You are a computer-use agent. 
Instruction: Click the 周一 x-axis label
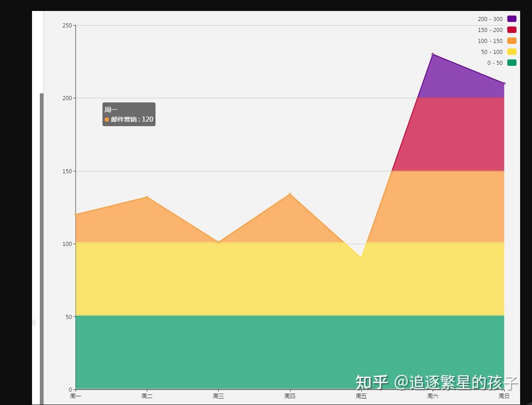[x=75, y=396]
